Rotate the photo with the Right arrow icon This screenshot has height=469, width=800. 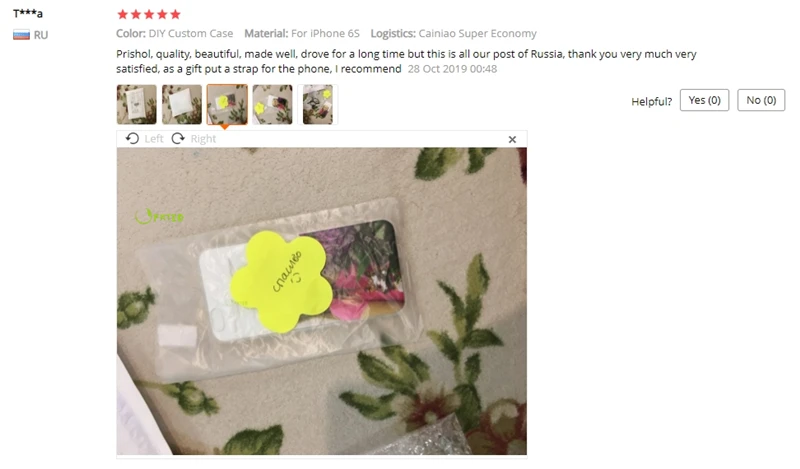[178, 138]
